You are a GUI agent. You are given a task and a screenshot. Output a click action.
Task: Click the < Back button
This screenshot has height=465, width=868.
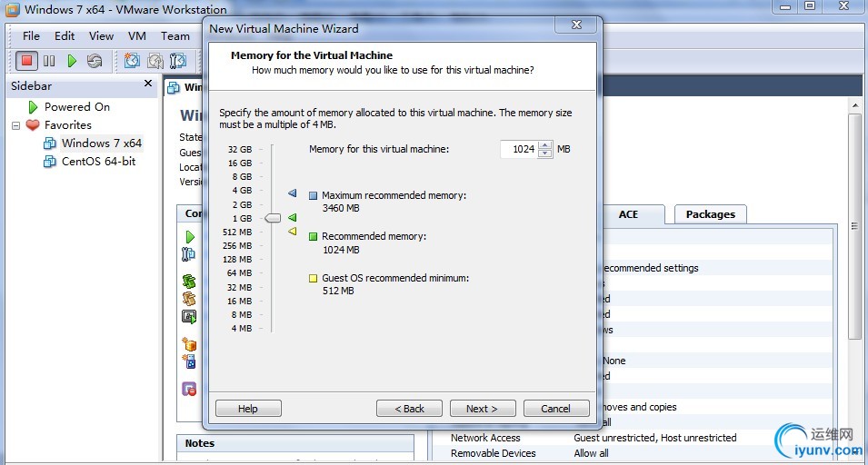coord(410,409)
